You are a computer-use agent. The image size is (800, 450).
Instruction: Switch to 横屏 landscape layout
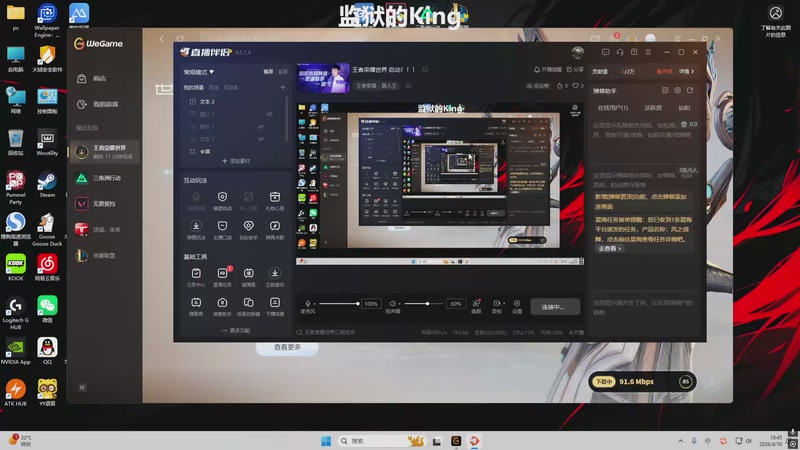pyautogui.click(x=268, y=72)
